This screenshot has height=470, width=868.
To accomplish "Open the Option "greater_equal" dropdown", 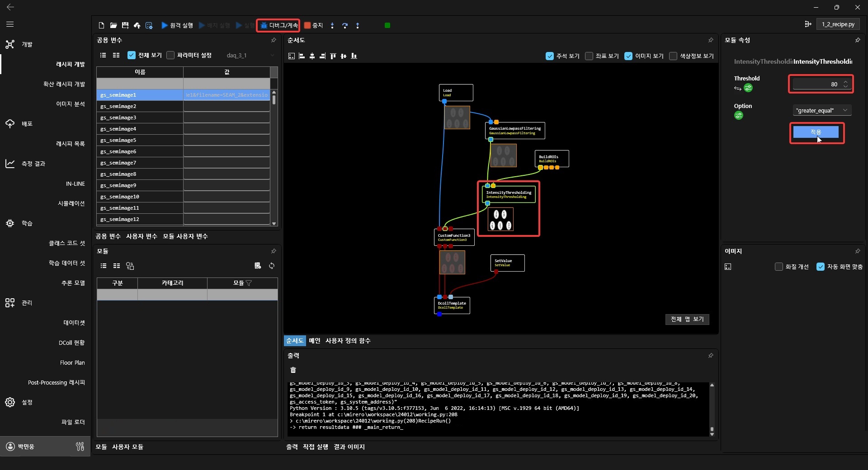I will 821,110.
